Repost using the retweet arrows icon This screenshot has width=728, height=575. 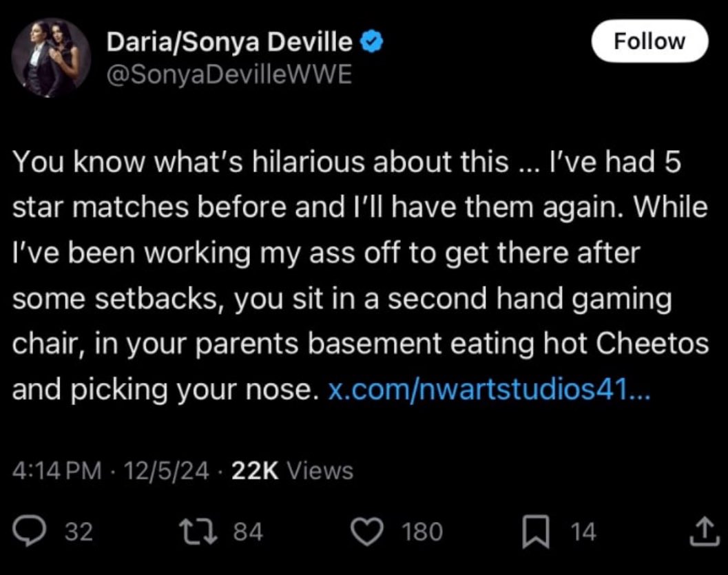(x=198, y=532)
